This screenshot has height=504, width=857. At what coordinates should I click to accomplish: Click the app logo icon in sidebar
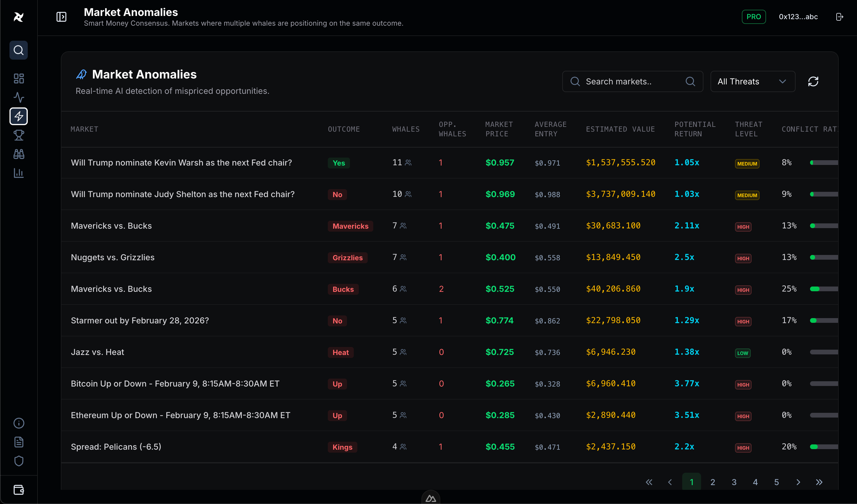[19, 17]
